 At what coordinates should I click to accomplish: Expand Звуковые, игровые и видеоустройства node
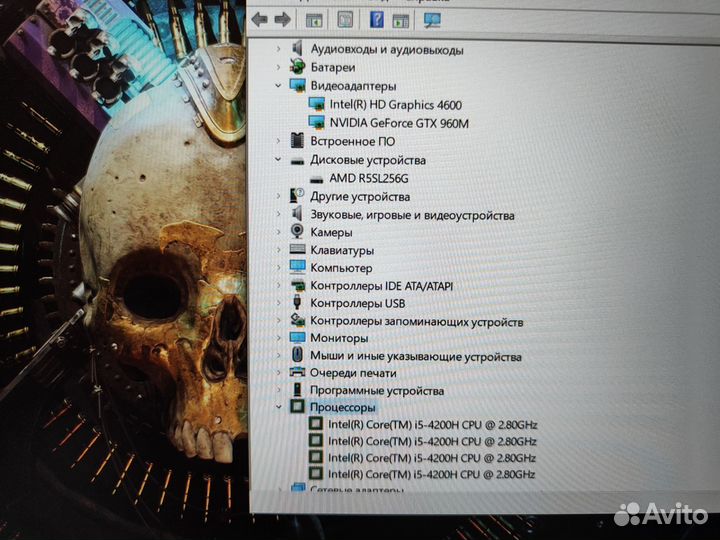(x=278, y=214)
